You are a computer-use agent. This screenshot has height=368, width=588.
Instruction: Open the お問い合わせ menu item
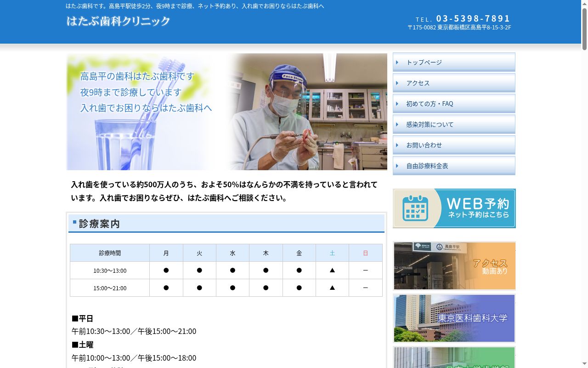pyautogui.click(x=454, y=145)
